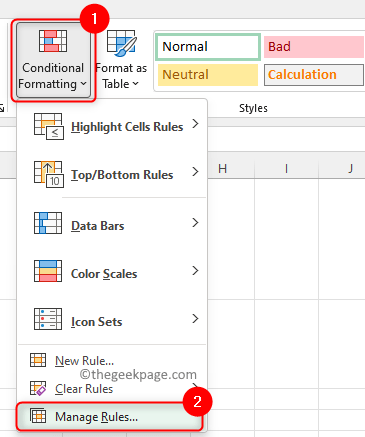365x437 pixels.
Task: Click the Data Bars icon
Action: tap(48, 223)
